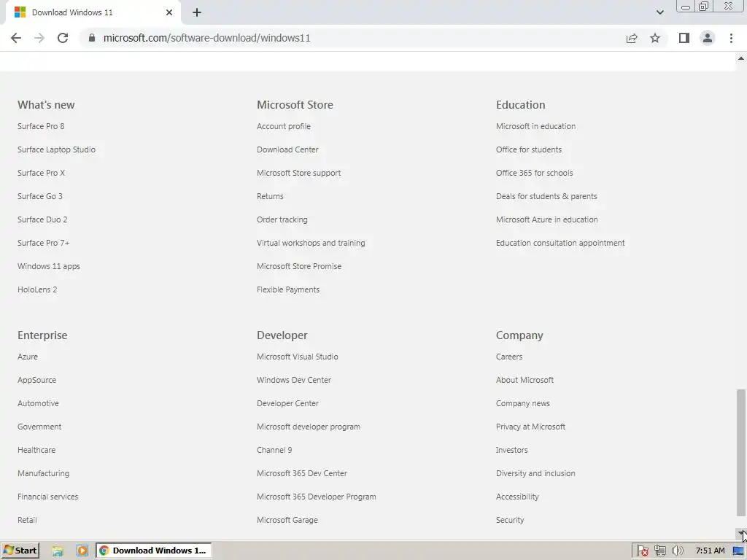This screenshot has width=747, height=560.
Task: Follow the Returns link
Action: tap(270, 196)
